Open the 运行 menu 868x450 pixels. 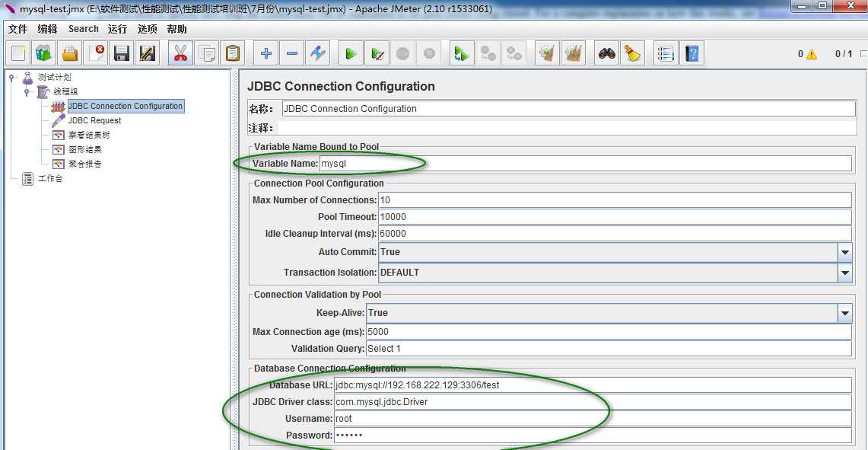tap(117, 30)
